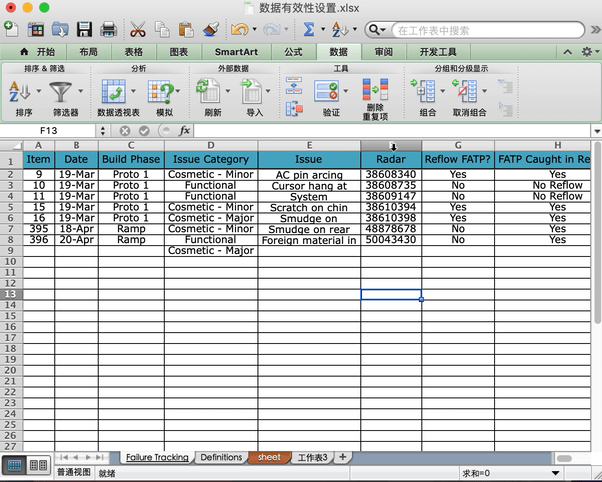The image size is (602, 482).
Task: Click the formula bar fx button
Action: 185,130
